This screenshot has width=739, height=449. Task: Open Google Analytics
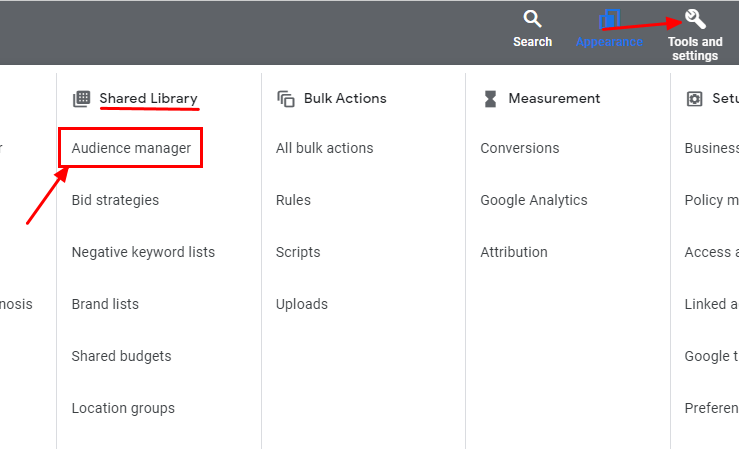[534, 200]
